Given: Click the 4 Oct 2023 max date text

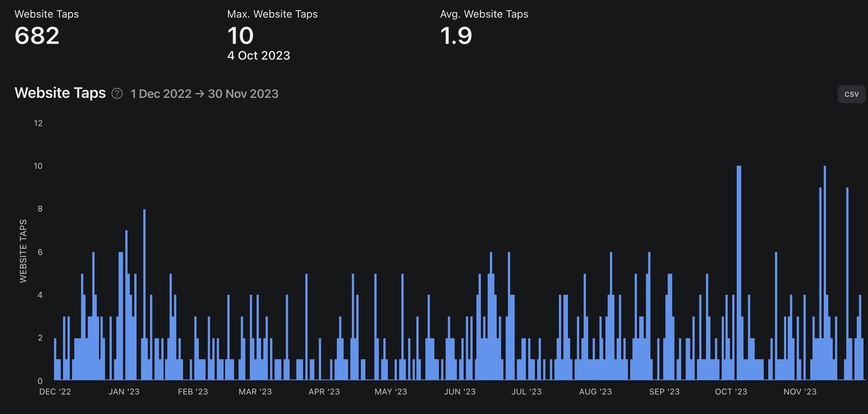Looking at the screenshot, I should pos(258,55).
